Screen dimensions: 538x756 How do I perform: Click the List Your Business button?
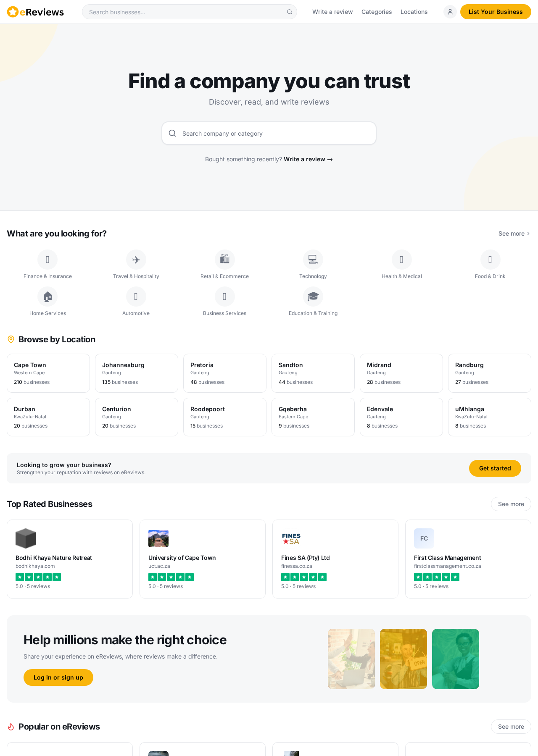496,12
